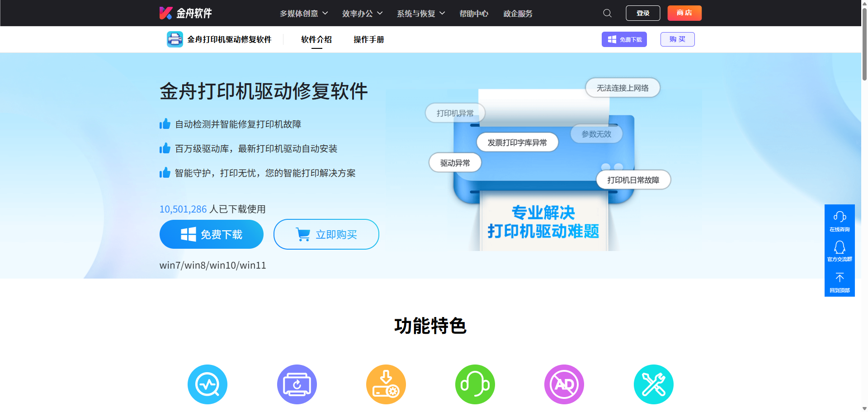Open the 帮助中心 menu item
The height and width of the screenshot is (412, 868).
pos(473,13)
